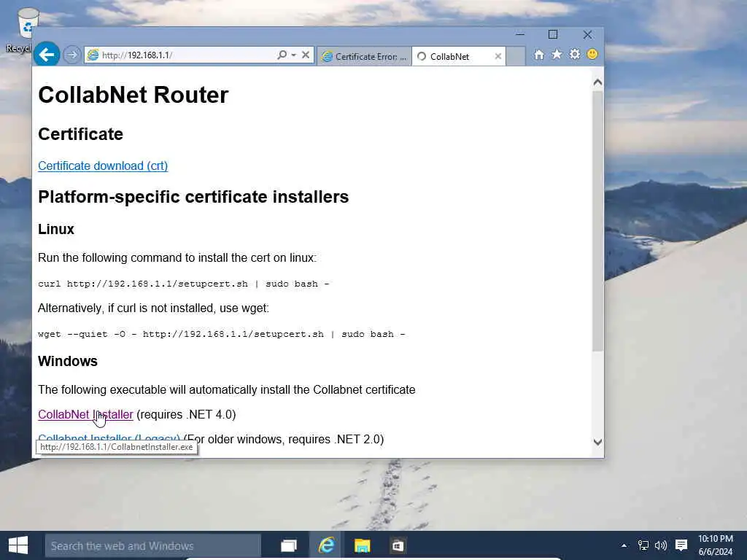This screenshot has width=747, height=560.
Task: Click the Internet Explorer page icon in address bar
Action: (x=93, y=55)
